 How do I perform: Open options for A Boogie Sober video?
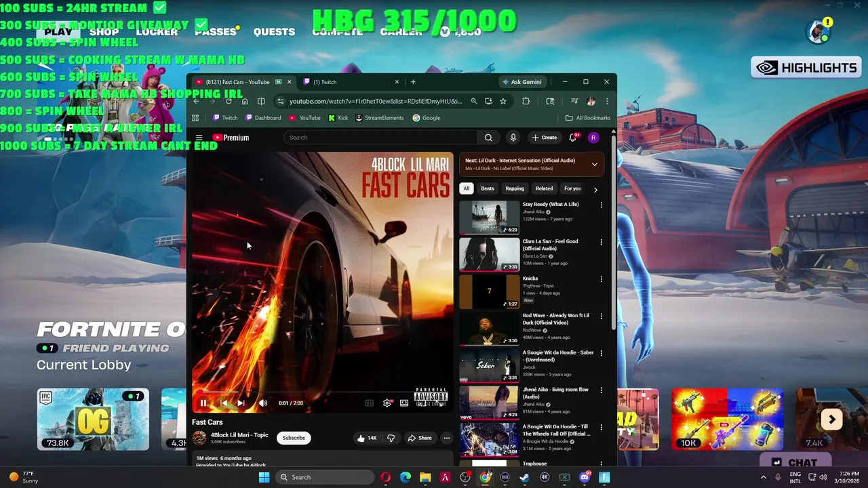[601, 353]
